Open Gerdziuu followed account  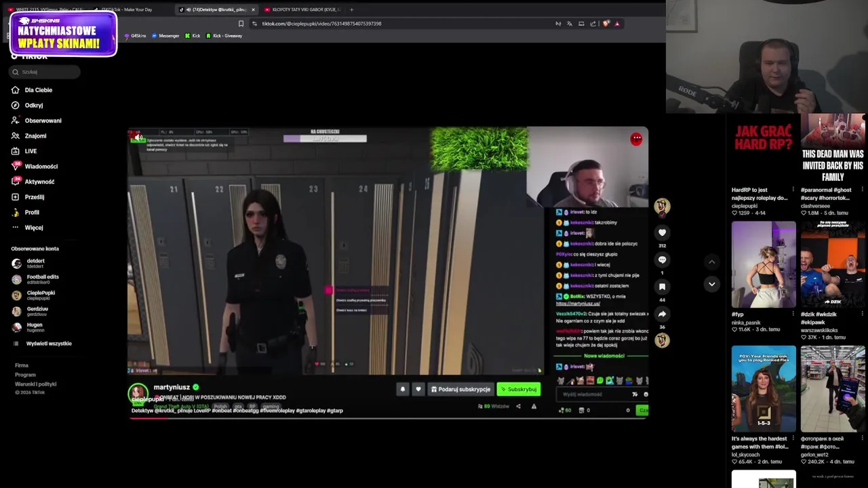(30, 311)
